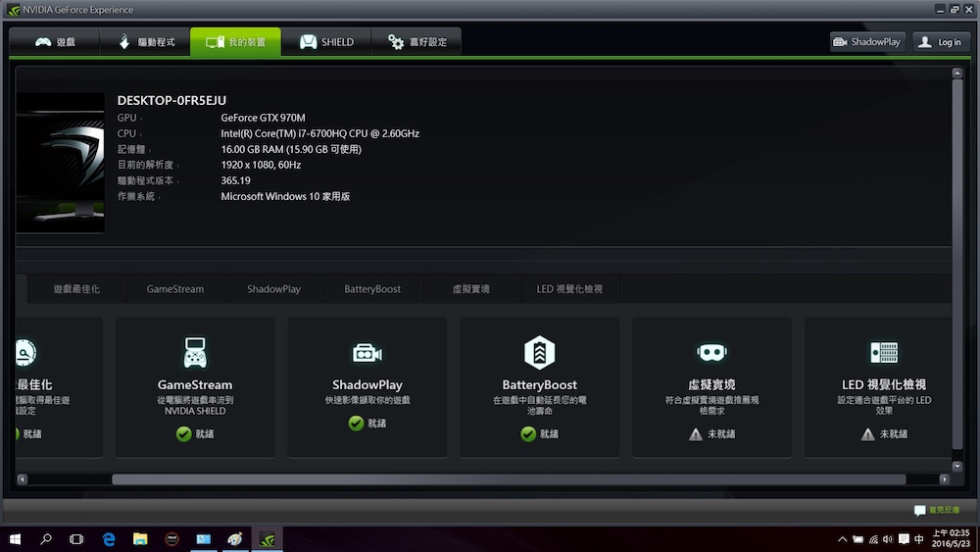The height and width of the screenshot is (552, 980).
Task: Click the 1920 x 1080, 60Hz resolution value
Action: (x=261, y=165)
